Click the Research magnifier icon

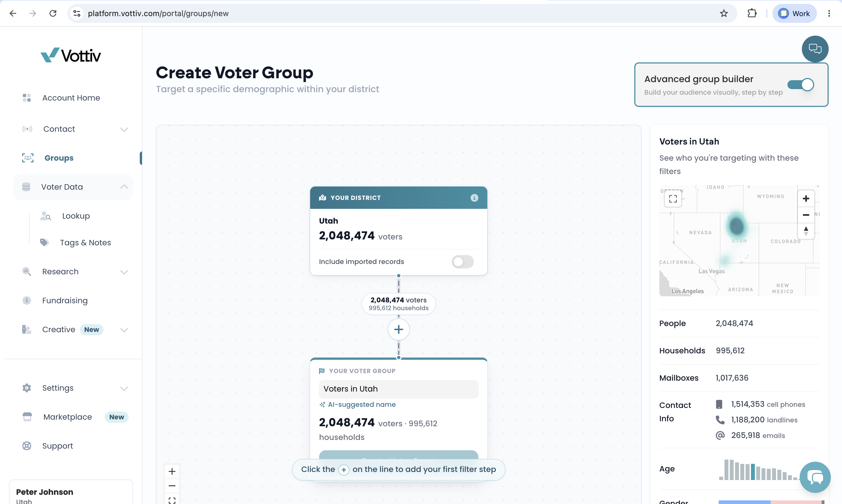pyautogui.click(x=26, y=272)
